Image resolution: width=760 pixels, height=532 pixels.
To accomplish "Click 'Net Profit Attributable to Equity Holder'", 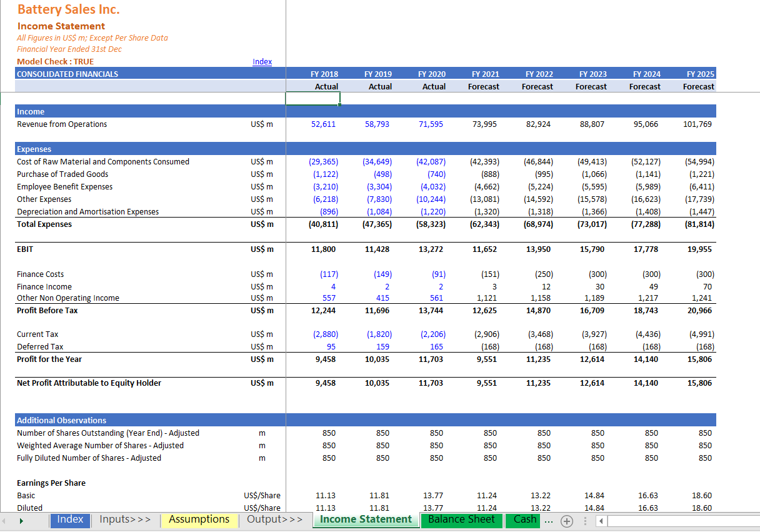I will pyautogui.click(x=89, y=383).
